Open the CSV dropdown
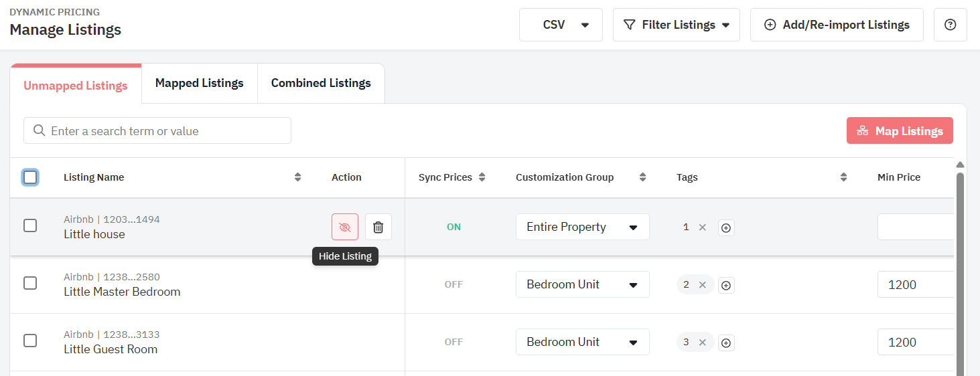This screenshot has width=980, height=376. pyautogui.click(x=561, y=25)
